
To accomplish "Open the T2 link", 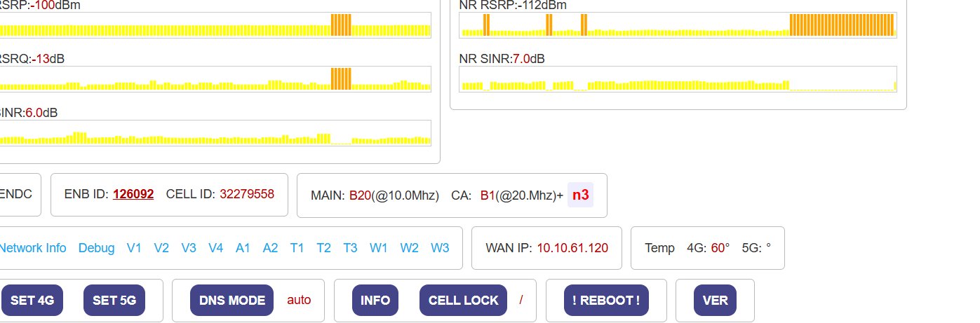I will coord(323,248).
